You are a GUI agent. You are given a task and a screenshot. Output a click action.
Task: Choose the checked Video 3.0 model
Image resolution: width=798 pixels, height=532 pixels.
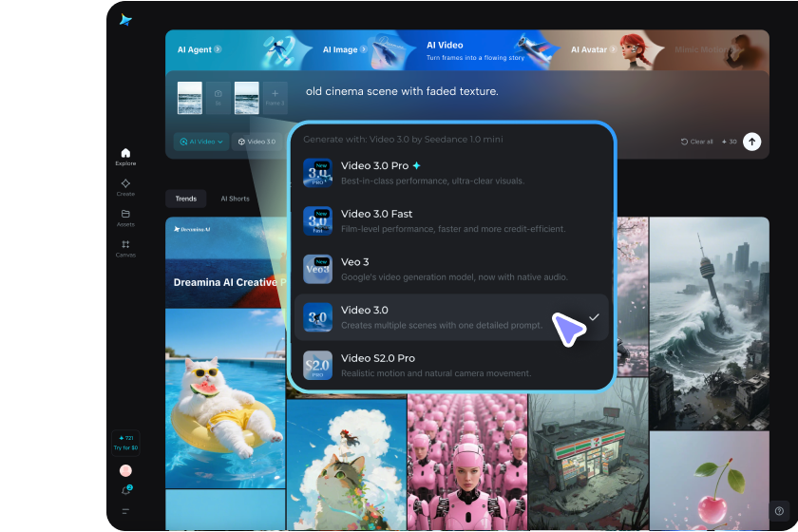tap(451, 317)
